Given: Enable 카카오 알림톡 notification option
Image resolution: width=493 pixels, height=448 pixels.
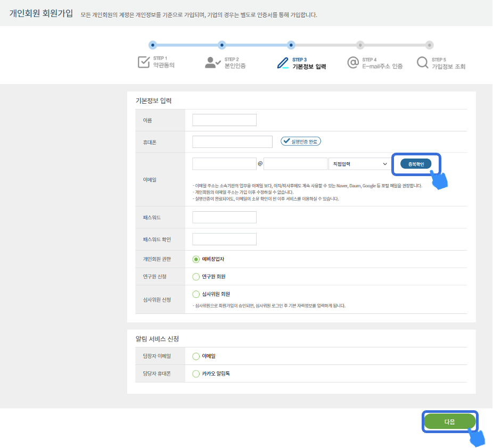Looking at the screenshot, I should (196, 374).
